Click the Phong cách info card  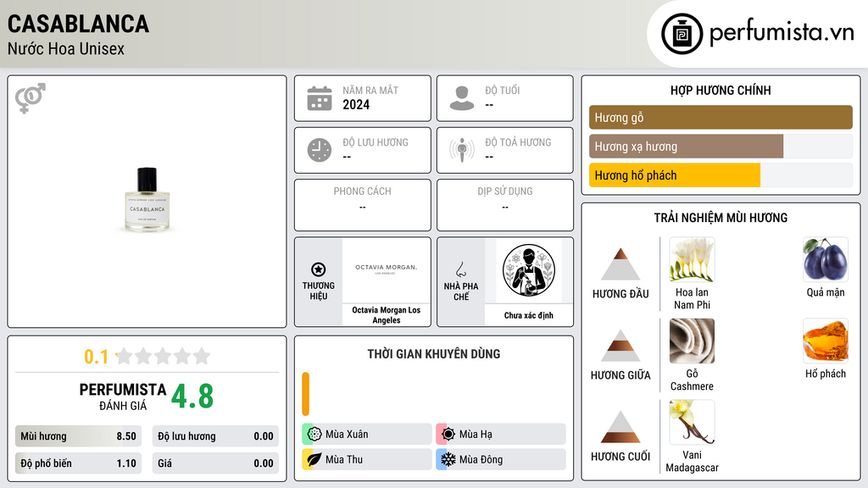(363, 205)
